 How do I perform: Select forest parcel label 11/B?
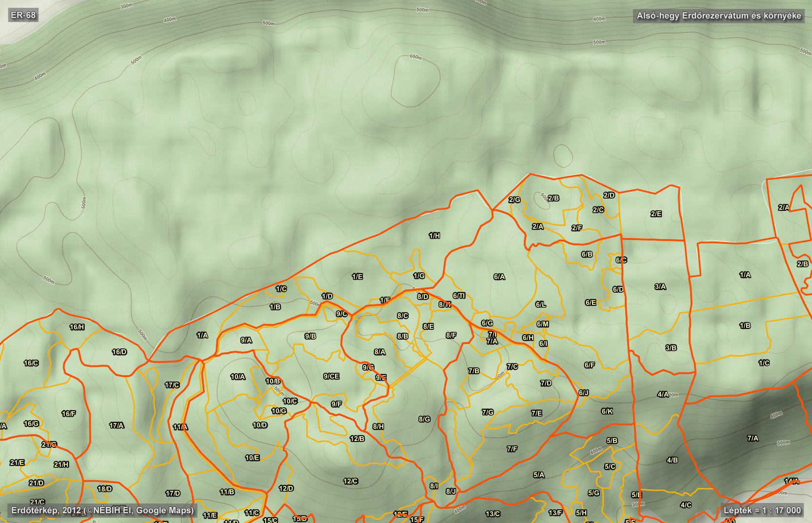pyautogui.click(x=227, y=492)
